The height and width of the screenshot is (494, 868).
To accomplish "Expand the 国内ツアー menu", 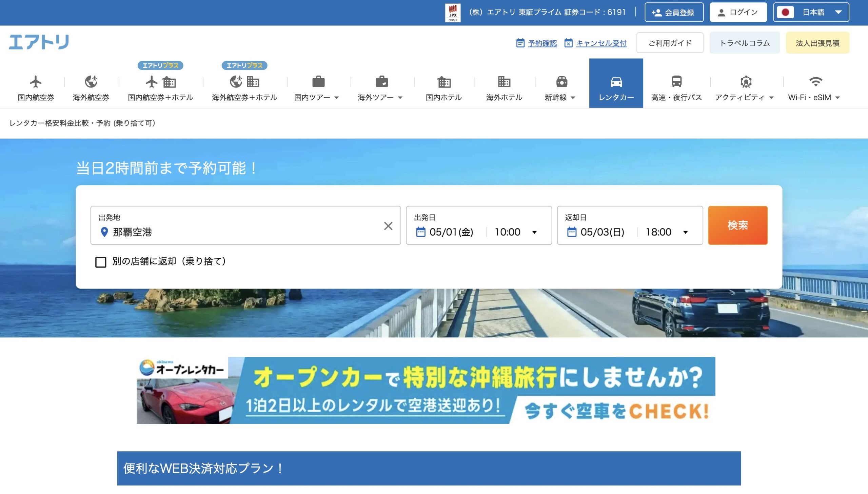I will click(316, 97).
